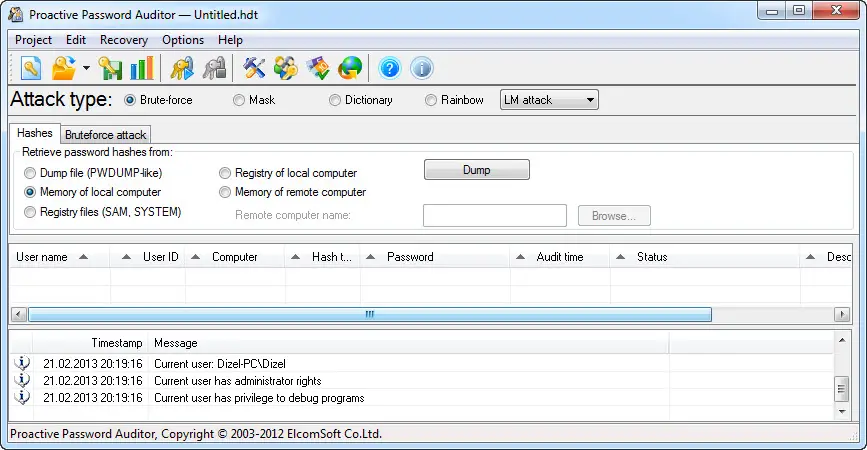Screen dimensions: 867x450
Task: Click the globe with arrow icon
Action: pyautogui.click(x=351, y=69)
